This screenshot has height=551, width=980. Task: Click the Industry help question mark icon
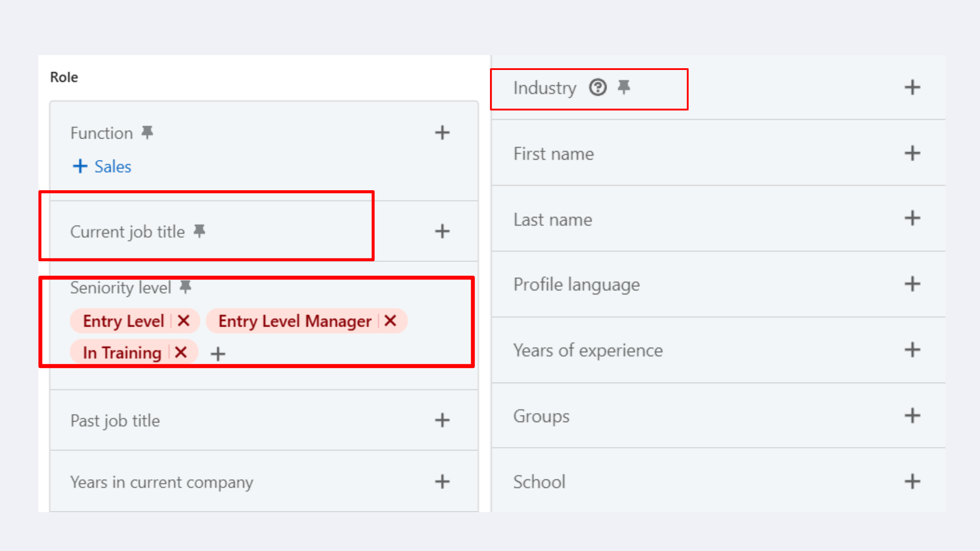pos(598,87)
